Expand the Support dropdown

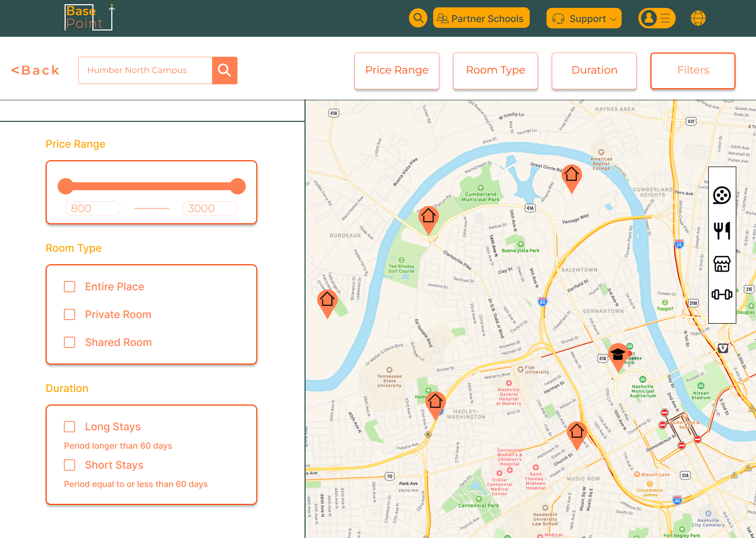pyautogui.click(x=584, y=18)
